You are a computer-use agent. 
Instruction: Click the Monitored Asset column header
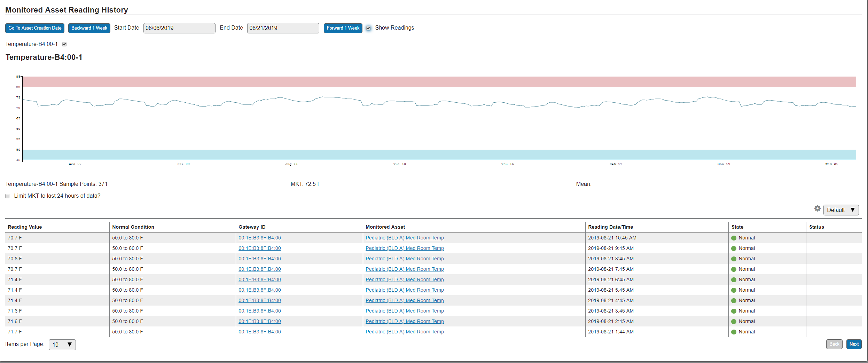tap(385, 227)
